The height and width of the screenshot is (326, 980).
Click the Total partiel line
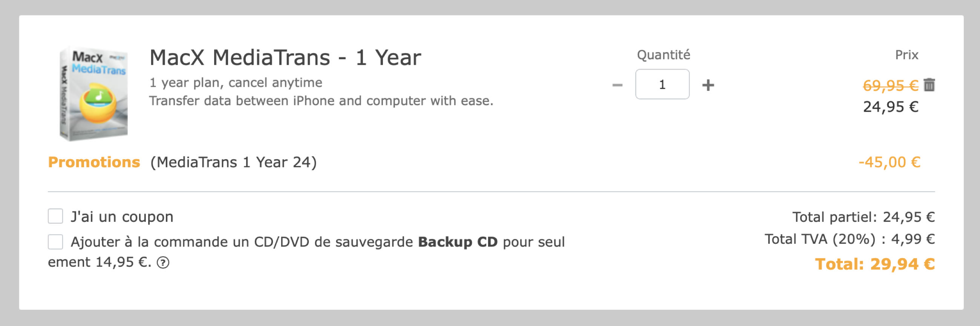point(864,217)
